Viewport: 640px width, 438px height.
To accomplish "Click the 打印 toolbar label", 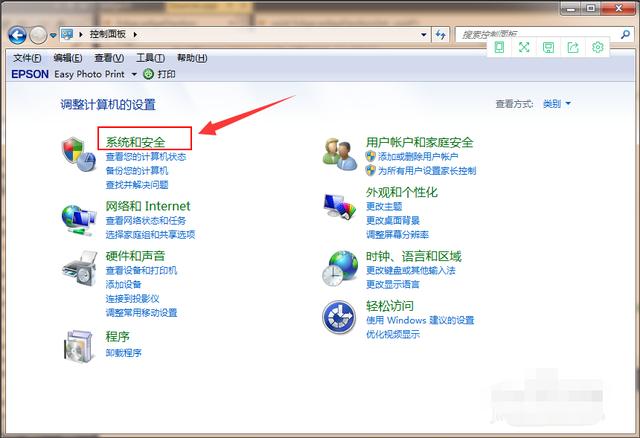I will pyautogui.click(x=167, y=74).
